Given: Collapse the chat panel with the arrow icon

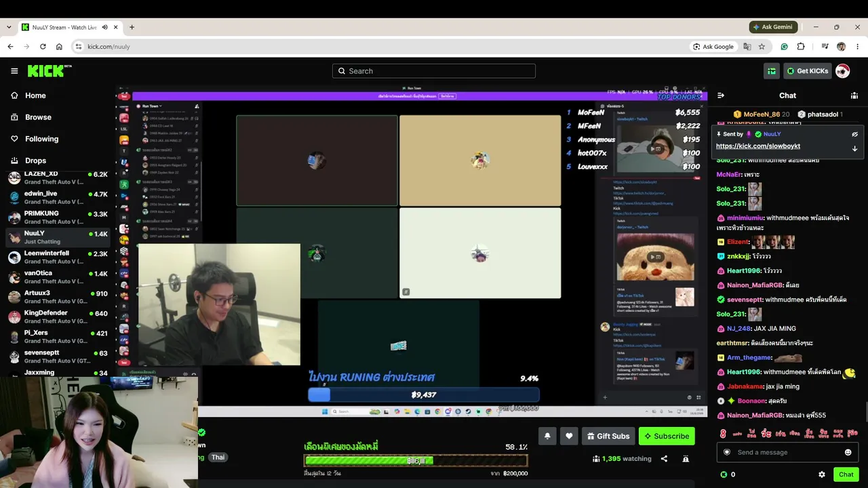Looking at the screenshot, I should click(721, 96).
